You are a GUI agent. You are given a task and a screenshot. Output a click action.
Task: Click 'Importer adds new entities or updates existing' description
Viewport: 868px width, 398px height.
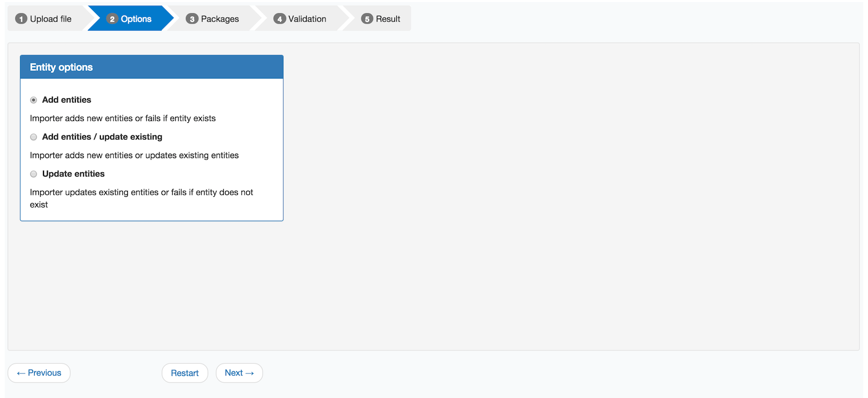click(134, 155)
